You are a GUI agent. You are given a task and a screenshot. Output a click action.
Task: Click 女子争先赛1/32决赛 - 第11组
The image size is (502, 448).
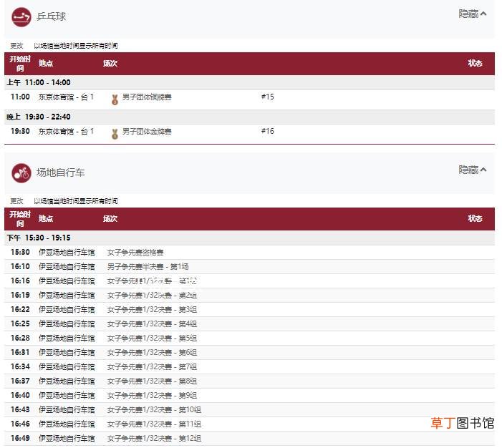point(154,424)
